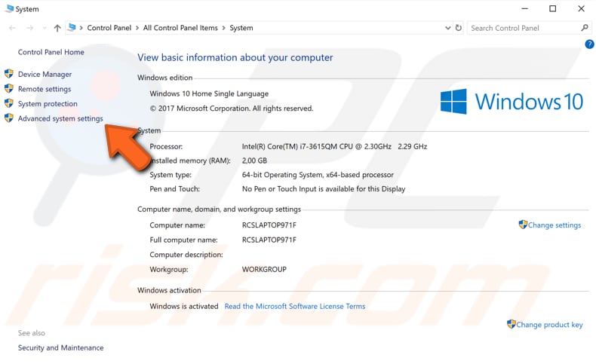Click shield icon beside Advanced system settings
Viewport: 596px width, 364px height.
[9, 118]
